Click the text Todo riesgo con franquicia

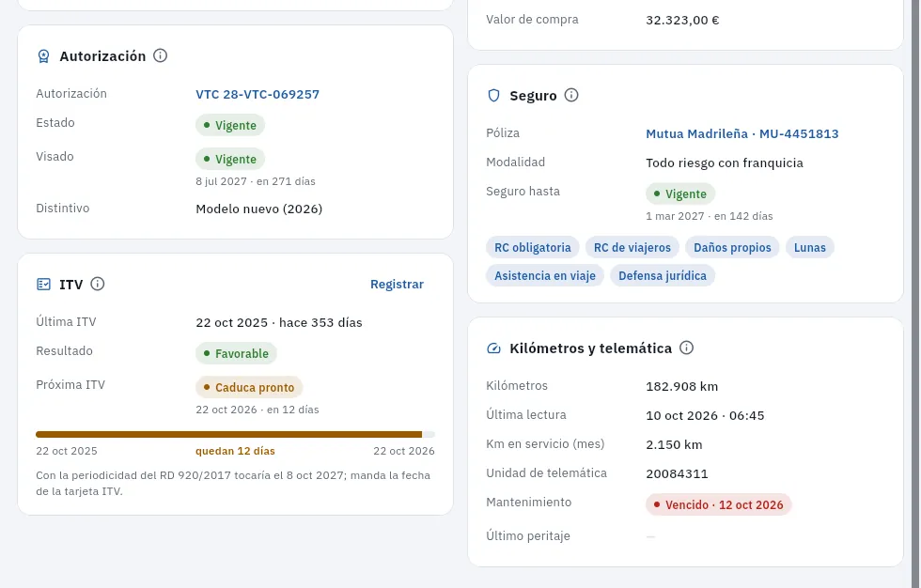[x=725, y=163]
